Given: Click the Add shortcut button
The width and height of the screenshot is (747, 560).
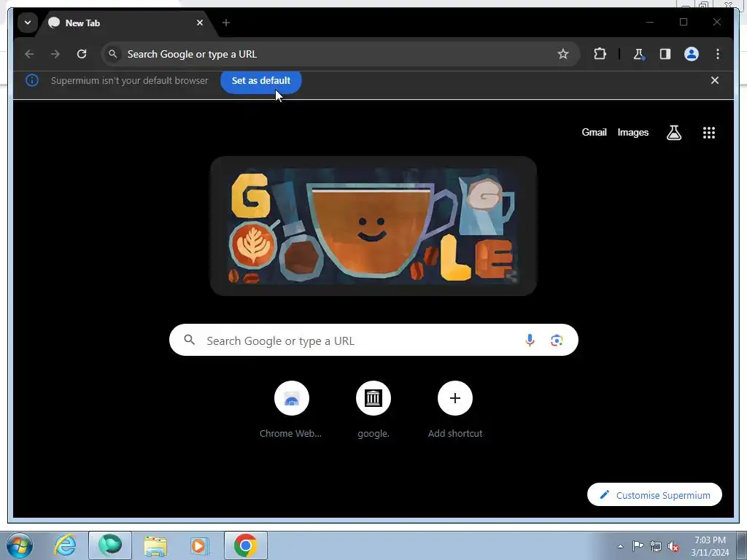Looking at the screenshot, I should (x=455, y=410).
